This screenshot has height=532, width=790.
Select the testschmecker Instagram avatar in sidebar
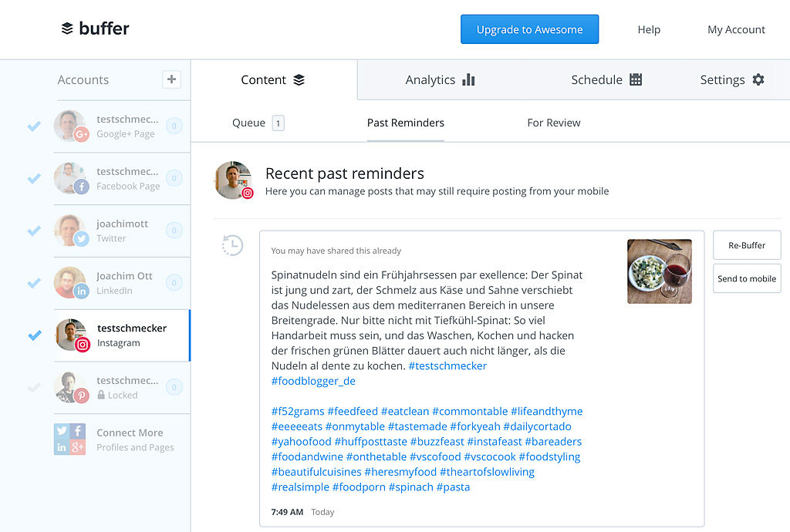pos(71,335)
